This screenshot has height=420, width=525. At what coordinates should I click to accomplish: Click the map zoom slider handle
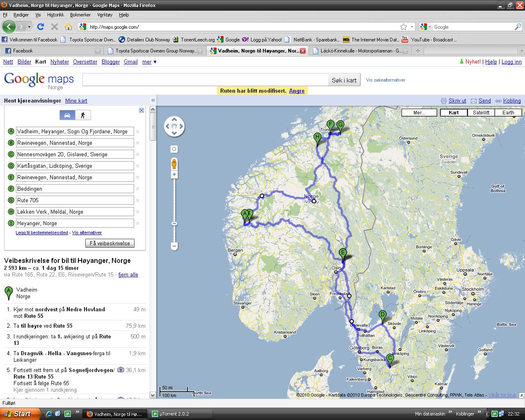[174, 224]
